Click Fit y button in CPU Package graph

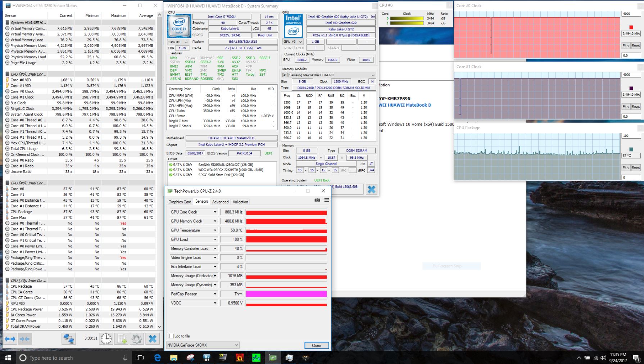click(x=626, y=167)
